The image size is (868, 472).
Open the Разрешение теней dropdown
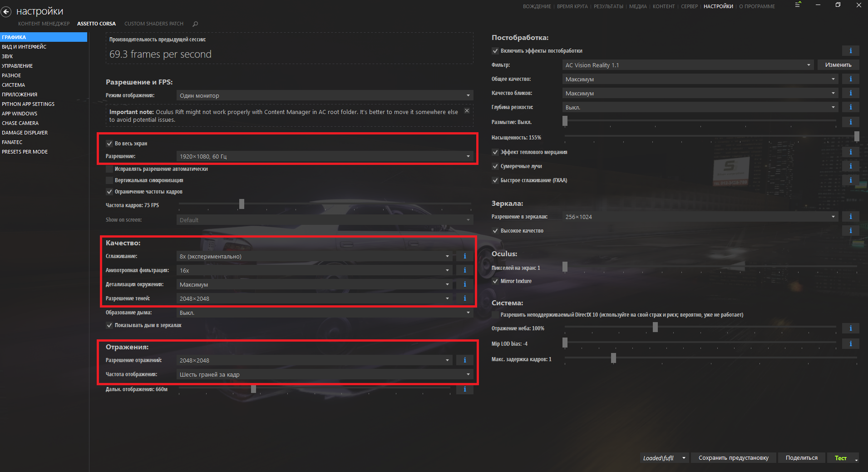pos(314,298)
